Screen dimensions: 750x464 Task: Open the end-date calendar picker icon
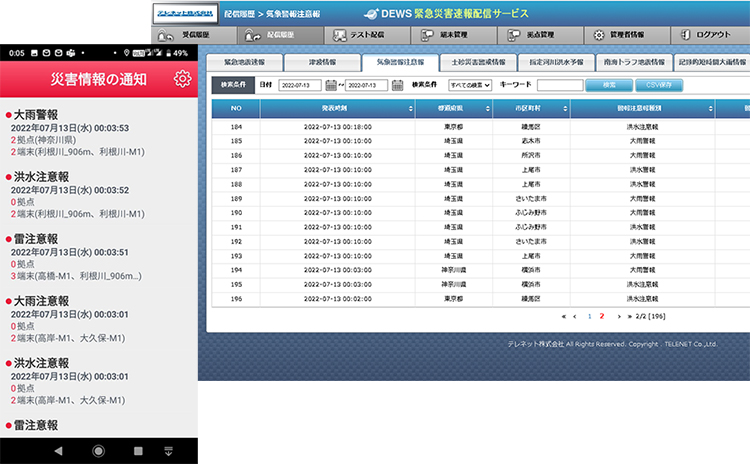click(x=397, y=85)
